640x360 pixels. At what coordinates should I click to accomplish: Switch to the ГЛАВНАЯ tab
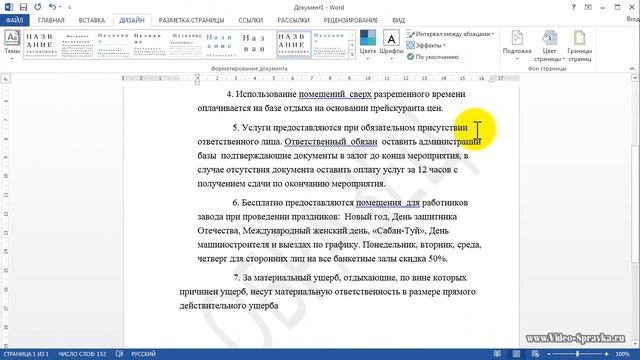click(51, 20)
